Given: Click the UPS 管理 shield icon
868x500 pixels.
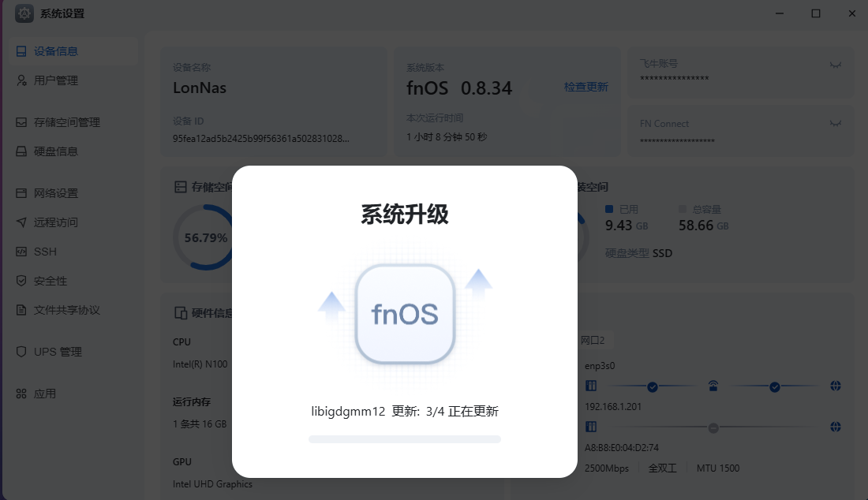Looking at the screenshot, I should tap(21, 352).
